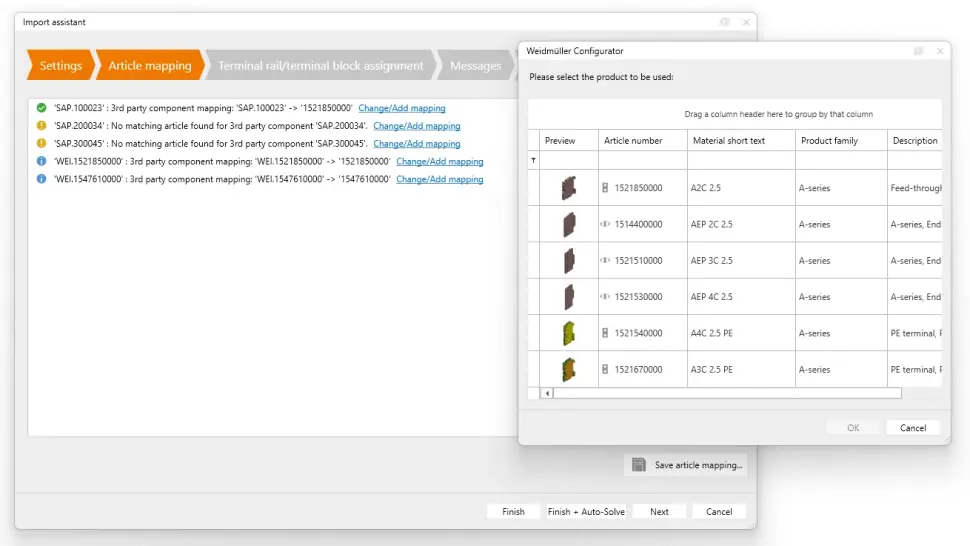Viewport: 970px width, 546px height.
Task: Click the horizontal scrollbar left arrow
Action: pos(547,393)
